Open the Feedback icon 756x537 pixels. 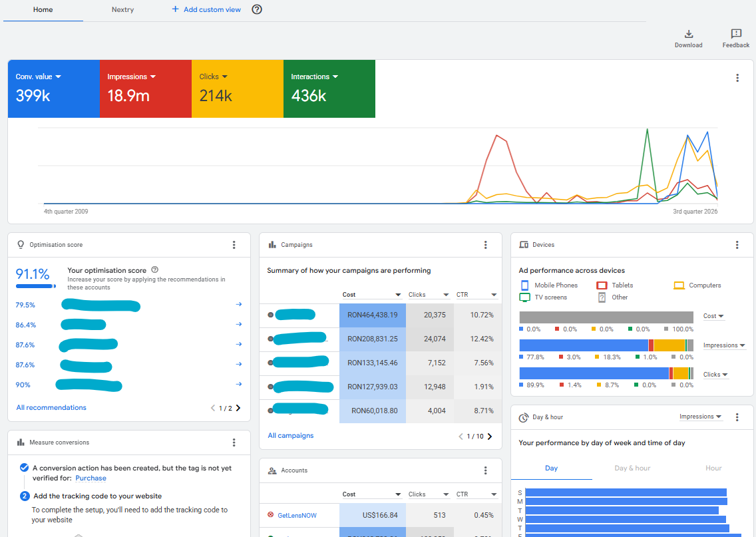[x=736, y=34]
